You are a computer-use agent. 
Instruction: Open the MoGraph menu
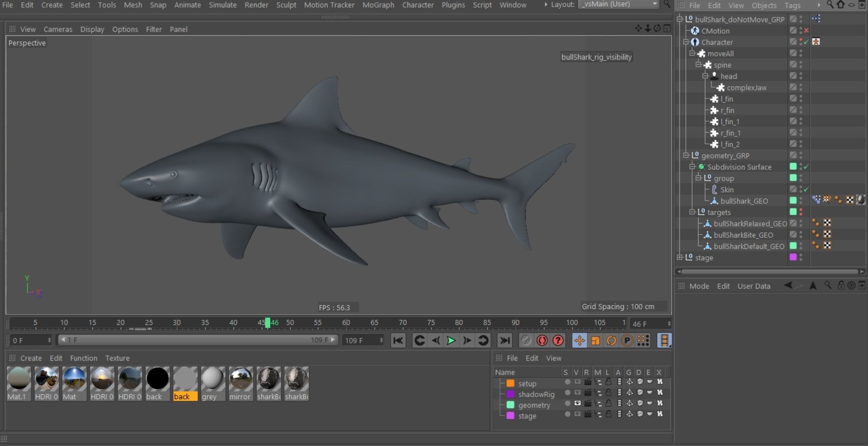point(378,5)
